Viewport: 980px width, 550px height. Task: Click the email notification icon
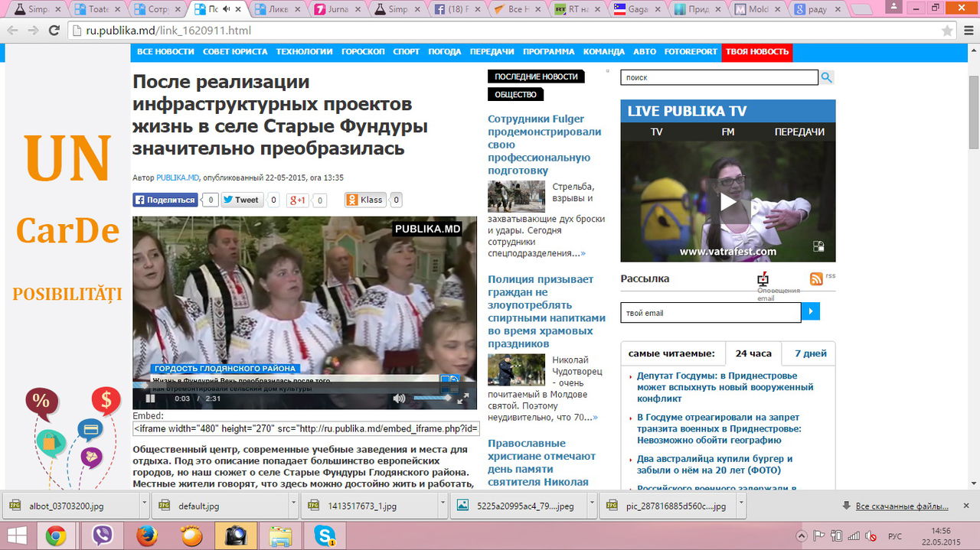763,278
